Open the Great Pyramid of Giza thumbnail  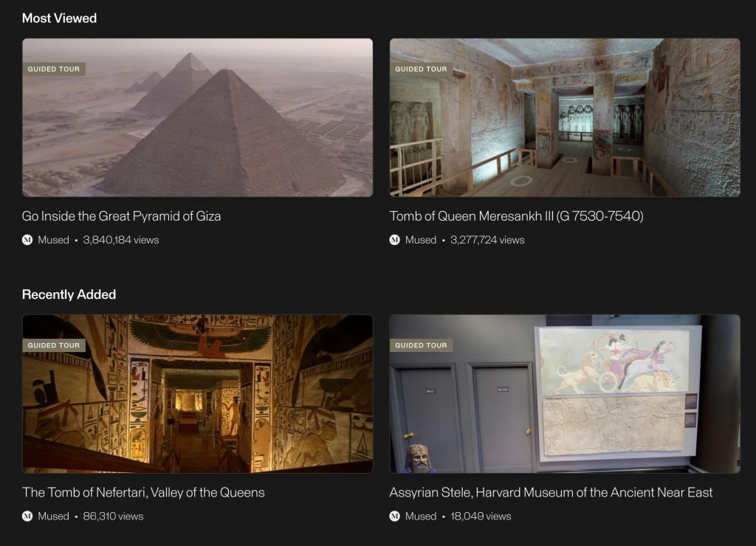click(198, 117)
